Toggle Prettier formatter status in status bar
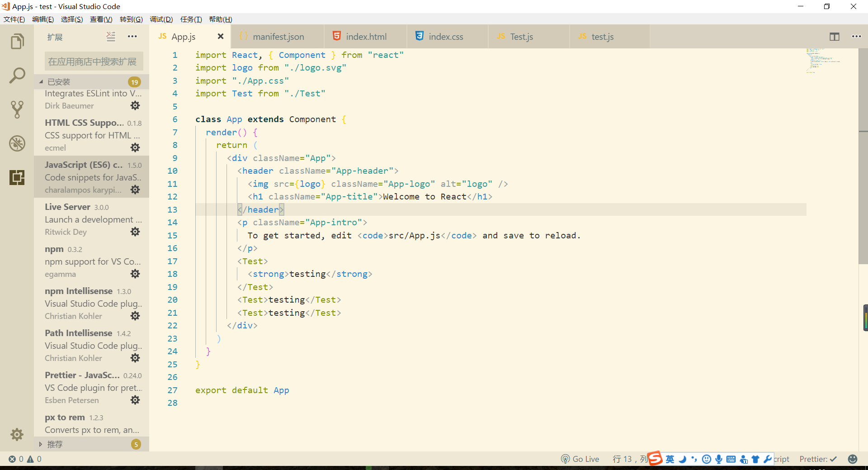 pos(817,459)
